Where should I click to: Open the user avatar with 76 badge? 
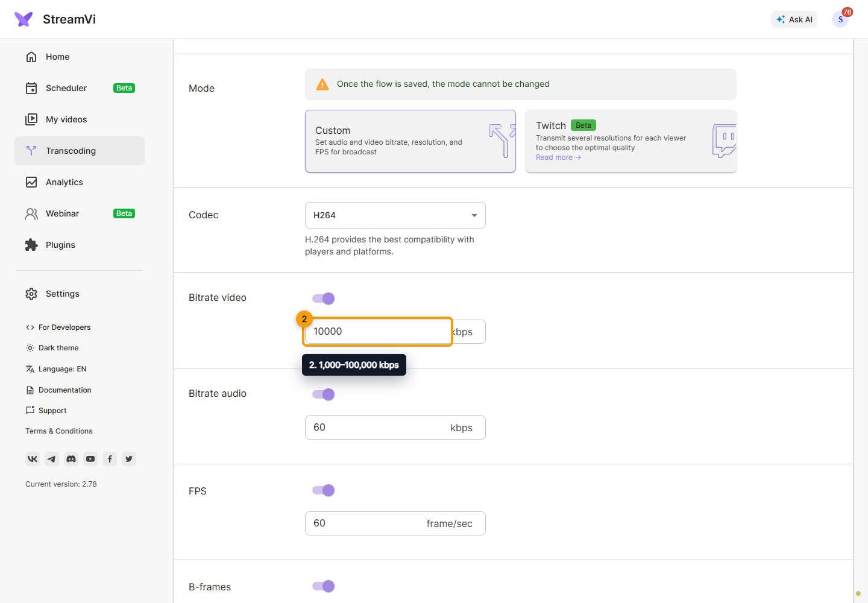pos(841,19)
